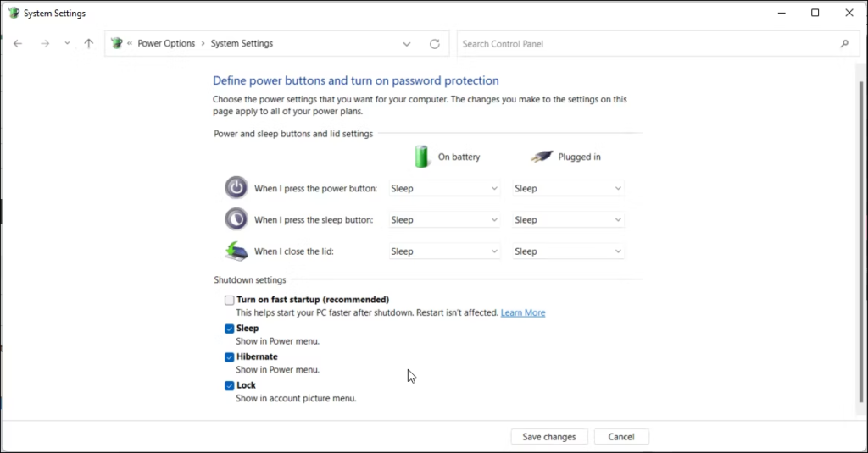Click the 'Define power buttons' heading
Screen dimensions: 868x453
point(356,80)
